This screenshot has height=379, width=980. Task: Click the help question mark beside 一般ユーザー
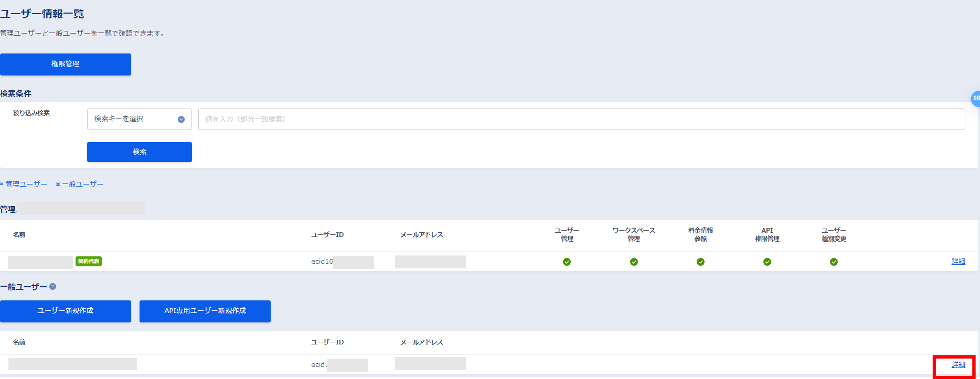pos(53,287)
